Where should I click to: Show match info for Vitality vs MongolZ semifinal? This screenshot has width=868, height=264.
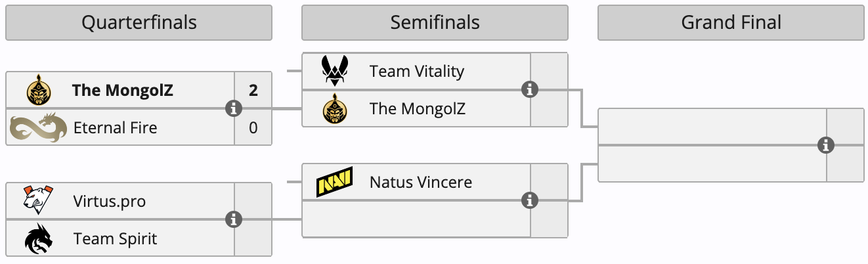point(529,89)
